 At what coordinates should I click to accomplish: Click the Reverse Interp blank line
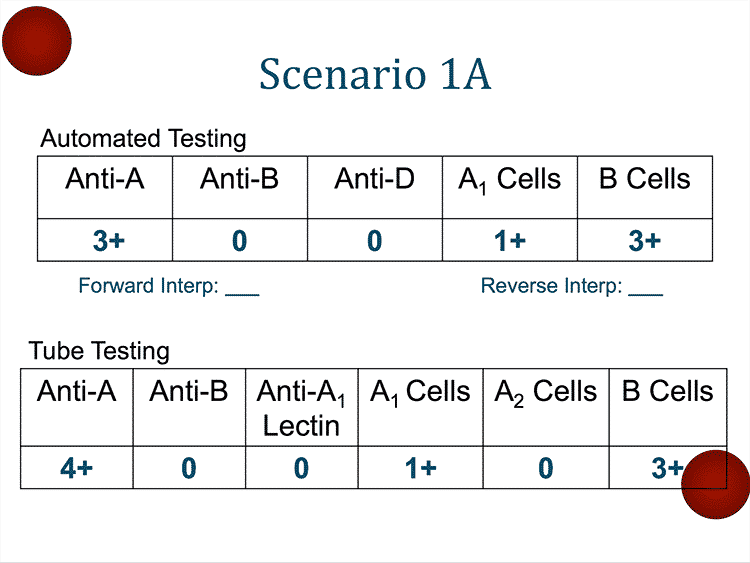coord(646,289)
